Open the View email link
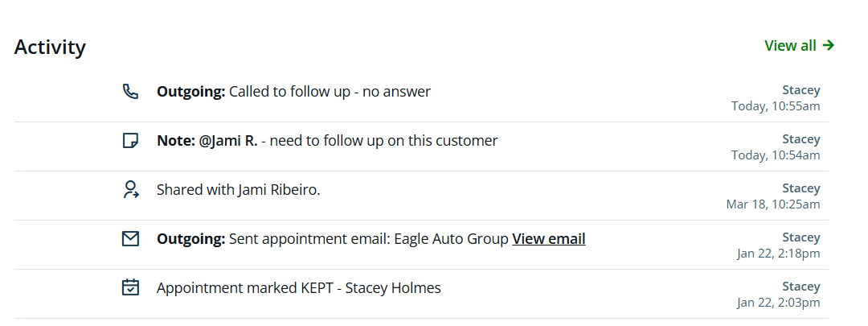The height and width of the screenshot is (326, 868). click(548, 239)
